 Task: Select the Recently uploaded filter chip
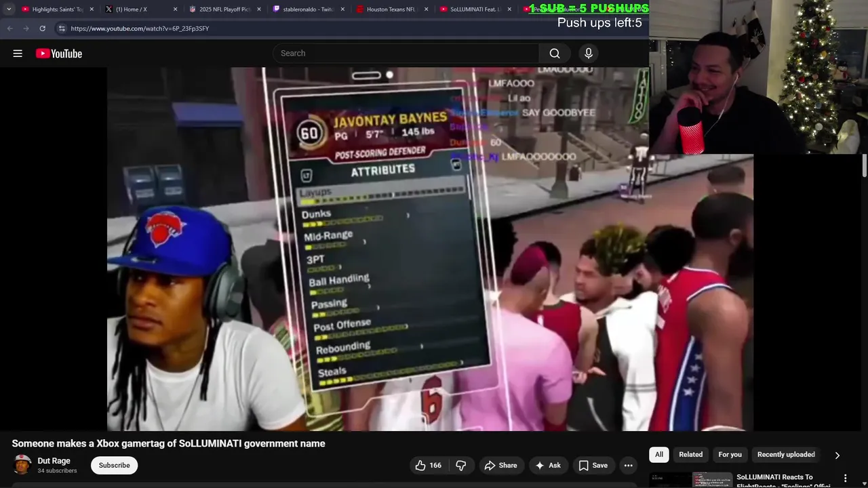pyautogui.click(x=786, y=454)
